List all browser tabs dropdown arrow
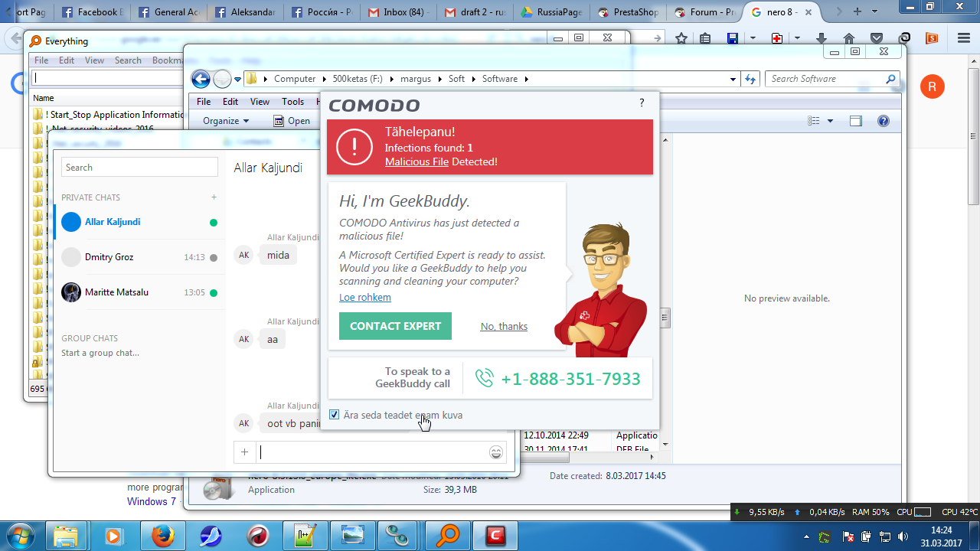Screen dimensions: 980x551 click(874, 11)
